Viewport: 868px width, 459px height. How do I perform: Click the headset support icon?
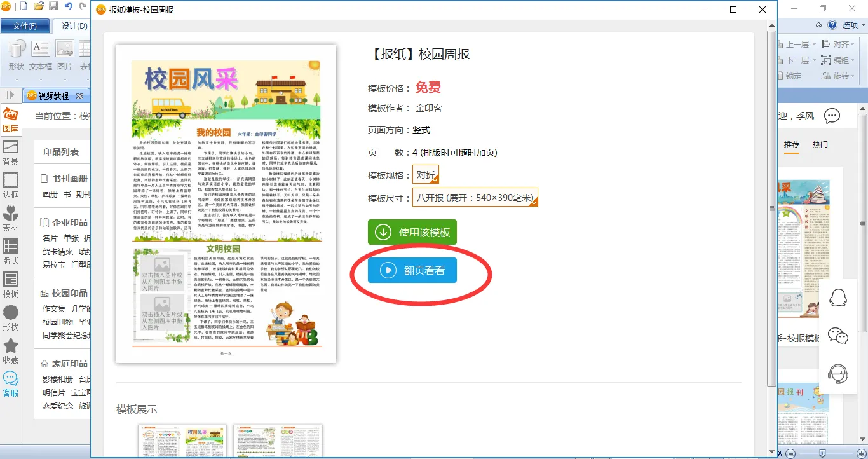point(838,373)
